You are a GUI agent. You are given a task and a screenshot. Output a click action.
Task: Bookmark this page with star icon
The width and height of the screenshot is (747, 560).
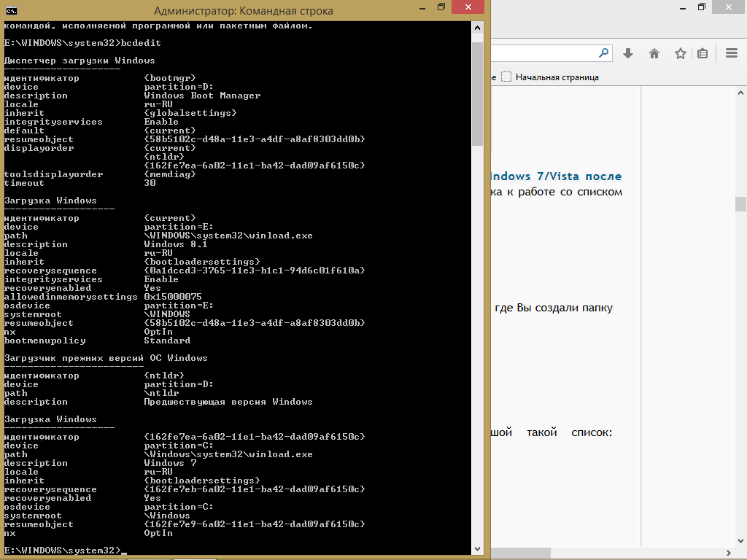681,53
